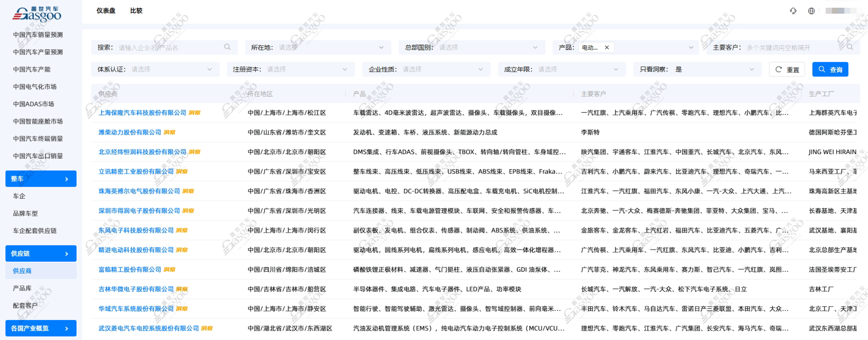Click the 生产工厂 column header
The height and width of the screenshot is (340, 868).
(x=821, y=94)
